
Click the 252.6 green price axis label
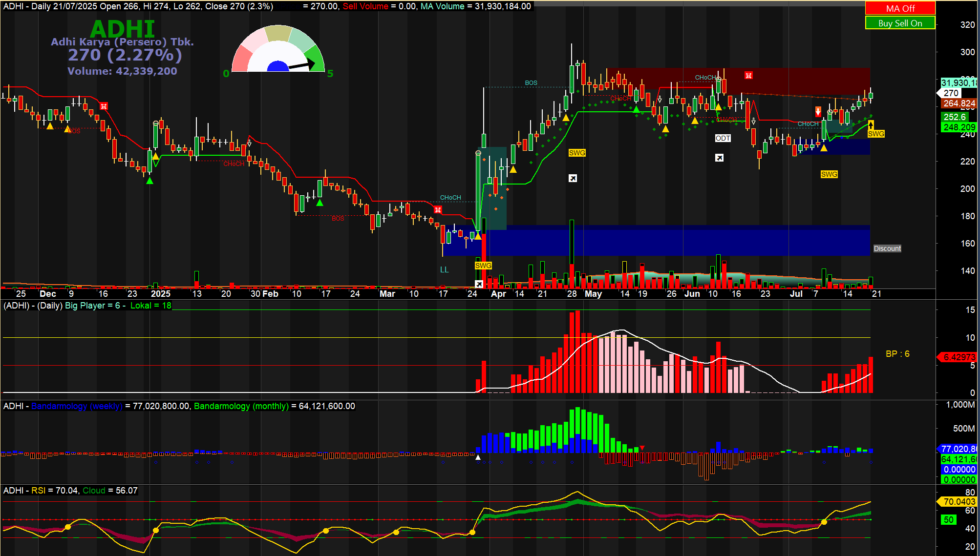(955, 117)
